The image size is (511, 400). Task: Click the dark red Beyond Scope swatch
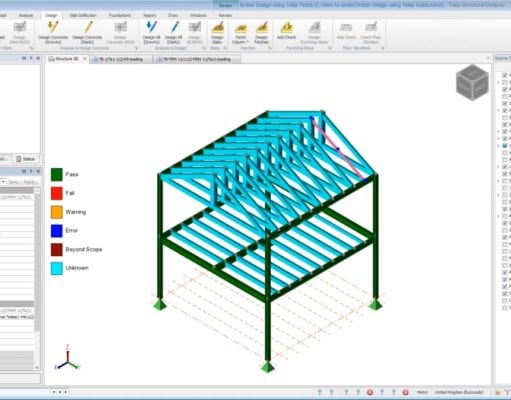coord(56,250)
